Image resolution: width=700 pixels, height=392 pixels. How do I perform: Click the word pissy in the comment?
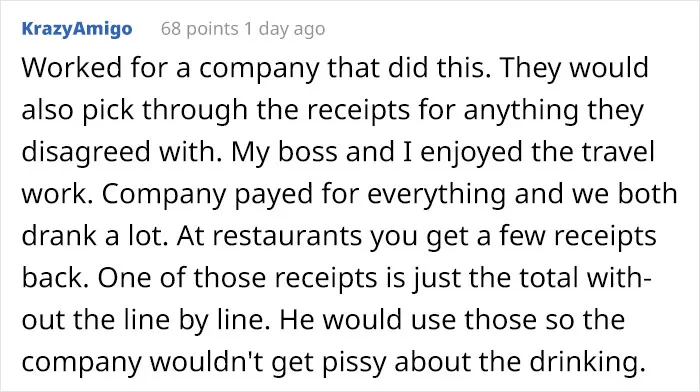coord(354,362)
